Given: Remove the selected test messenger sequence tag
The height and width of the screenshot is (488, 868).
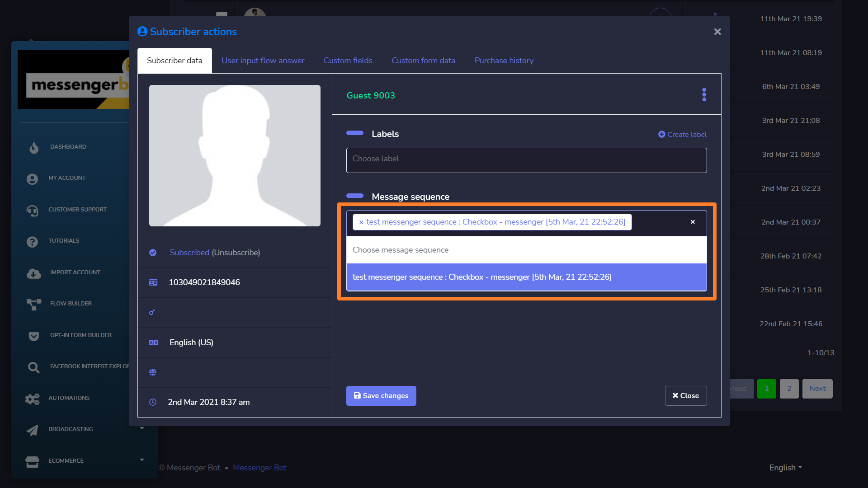Looking at the screenshot, I should click(361, 222).
